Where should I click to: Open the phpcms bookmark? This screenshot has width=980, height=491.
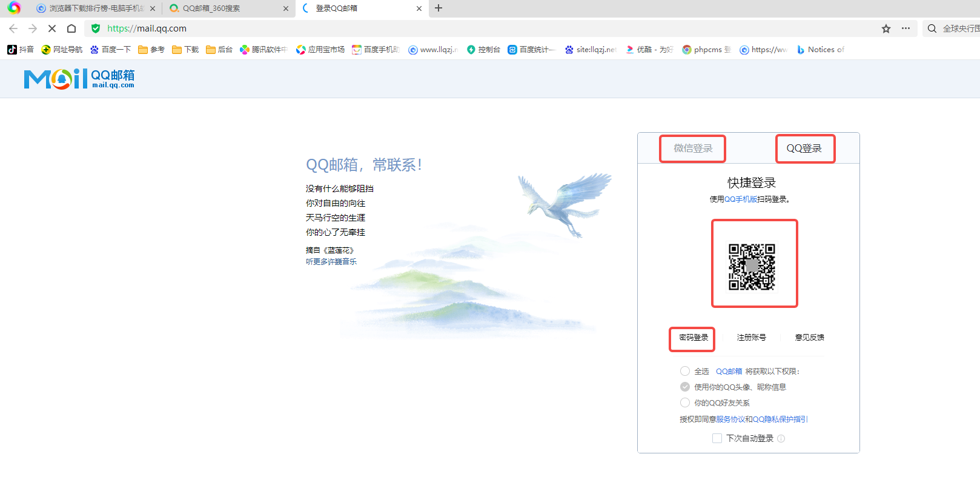tap(706, 50)
